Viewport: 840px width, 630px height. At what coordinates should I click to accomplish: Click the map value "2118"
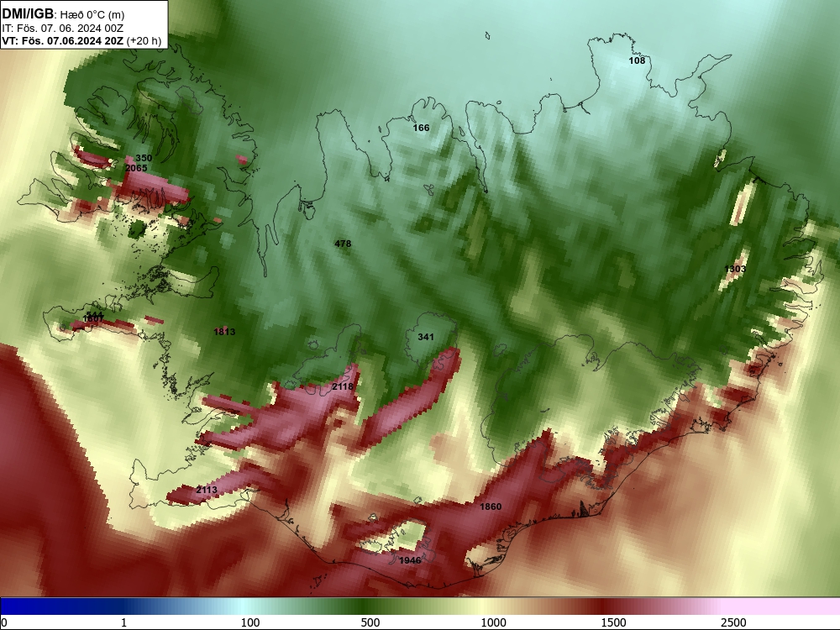click(x=343, y=386)
